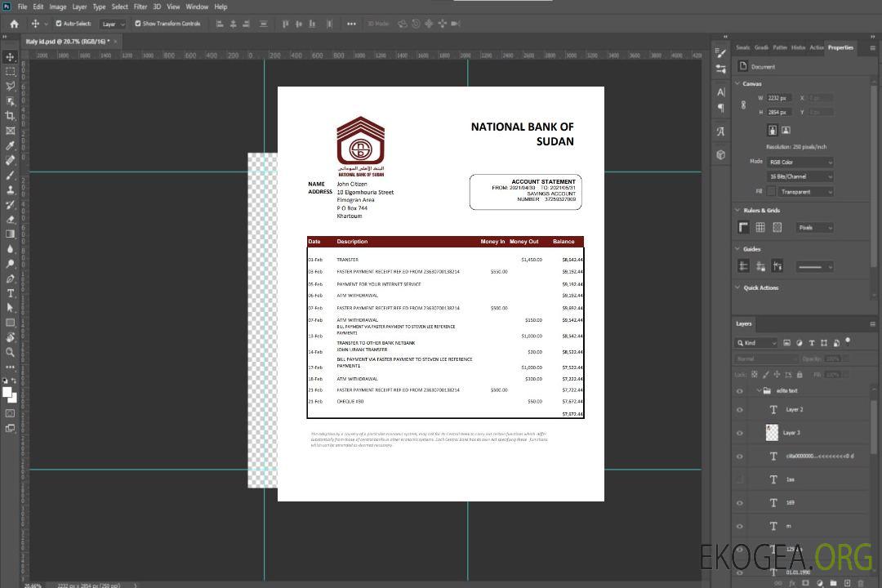Toggle Show Transform Controls checkbox
The width and height of the screenshot is (882, 588).
point(138,24)
